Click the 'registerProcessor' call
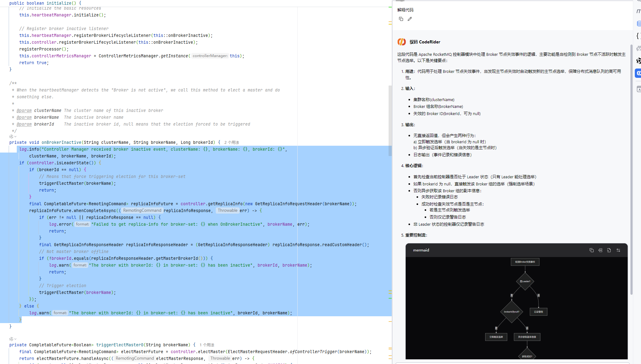The image size is (641, 364). (x=40, y=49)
